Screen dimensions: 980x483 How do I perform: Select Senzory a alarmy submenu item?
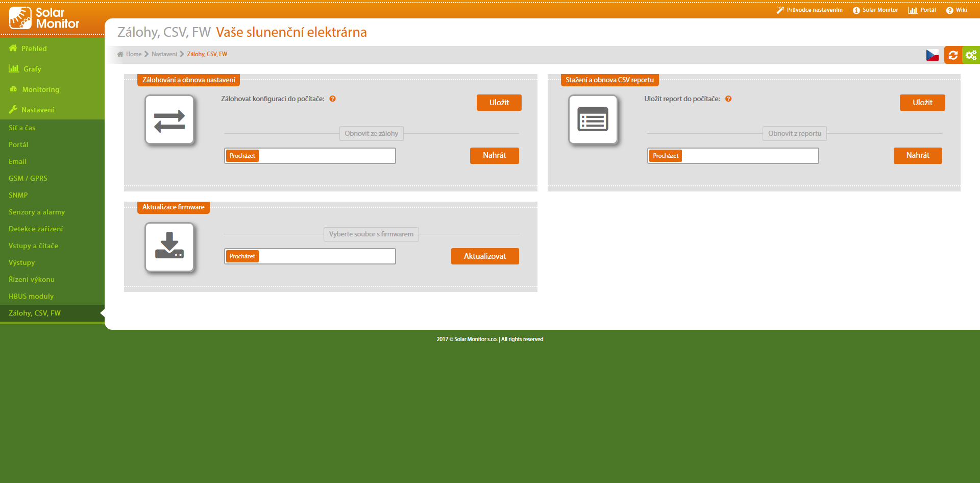[37, 212]
